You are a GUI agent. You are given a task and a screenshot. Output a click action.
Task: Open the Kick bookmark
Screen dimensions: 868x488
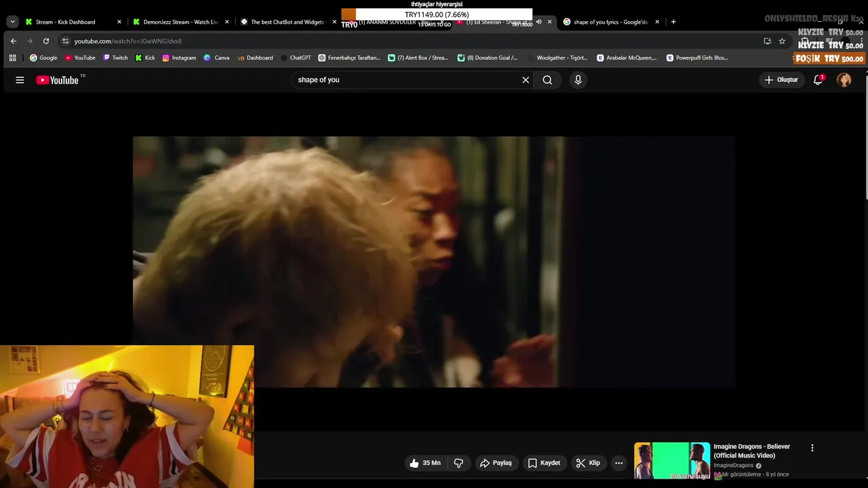click(145, 58)
